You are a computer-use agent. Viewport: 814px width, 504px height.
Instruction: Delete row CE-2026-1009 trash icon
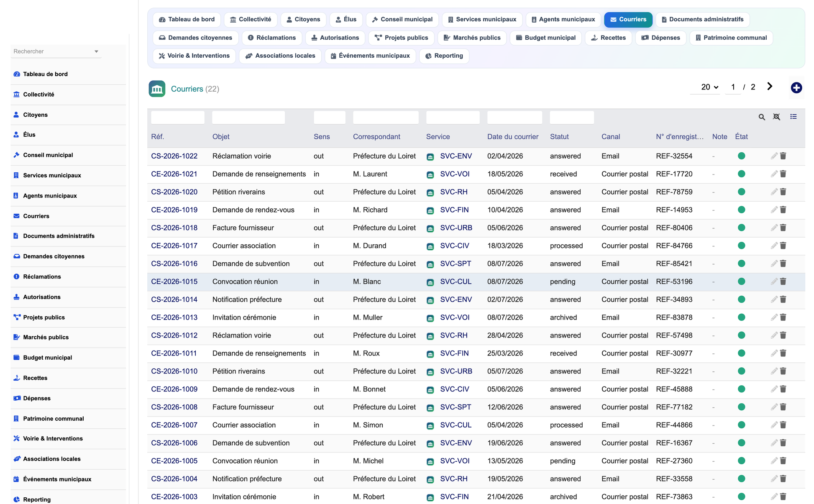tap(783, 389)
